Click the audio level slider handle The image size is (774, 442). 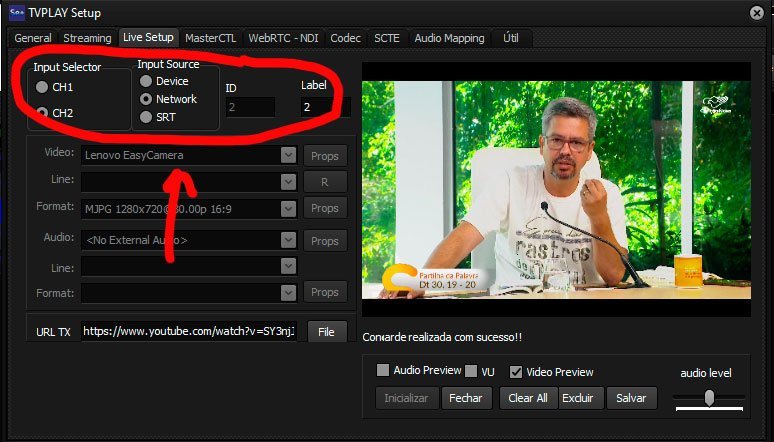tap(709, 398)
